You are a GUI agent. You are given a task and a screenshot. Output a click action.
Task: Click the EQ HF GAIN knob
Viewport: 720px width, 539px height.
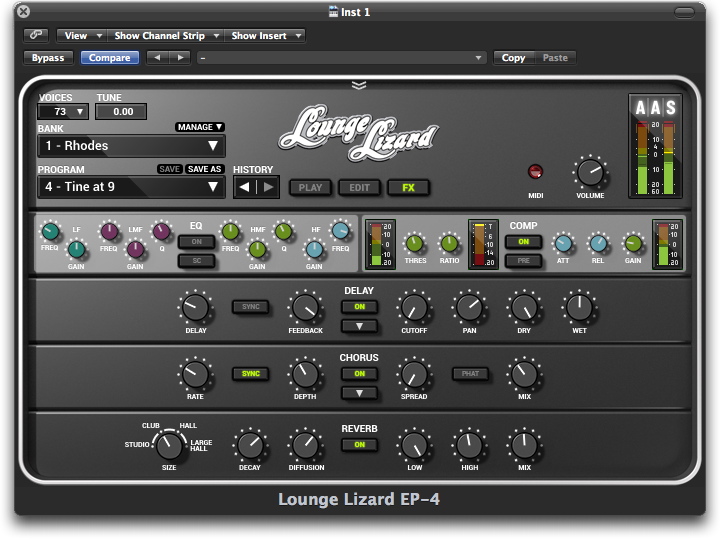point(314,249)
